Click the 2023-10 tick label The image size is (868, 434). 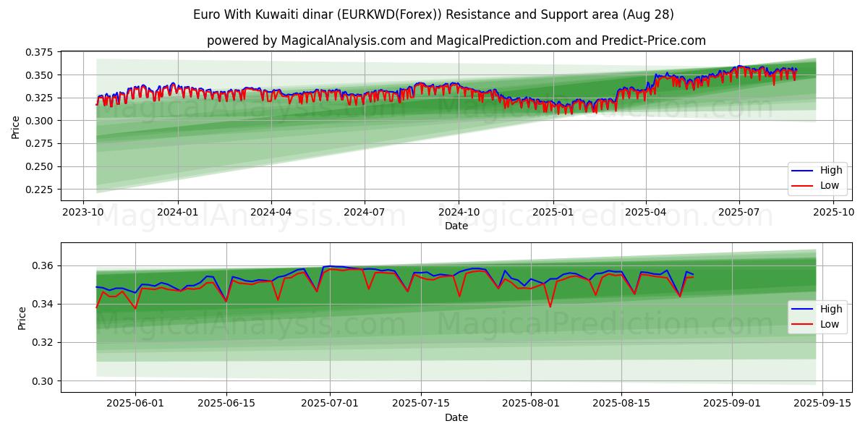[x=84, y=213]
